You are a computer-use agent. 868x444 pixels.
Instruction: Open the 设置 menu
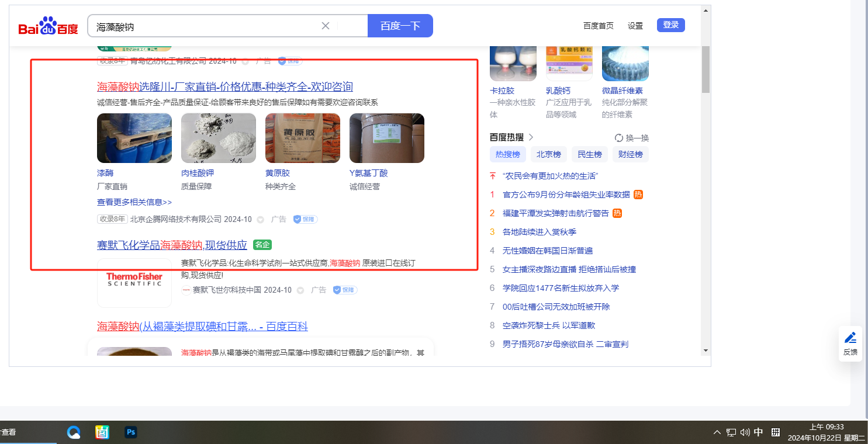pyautogui.click(x=635, y=26)
